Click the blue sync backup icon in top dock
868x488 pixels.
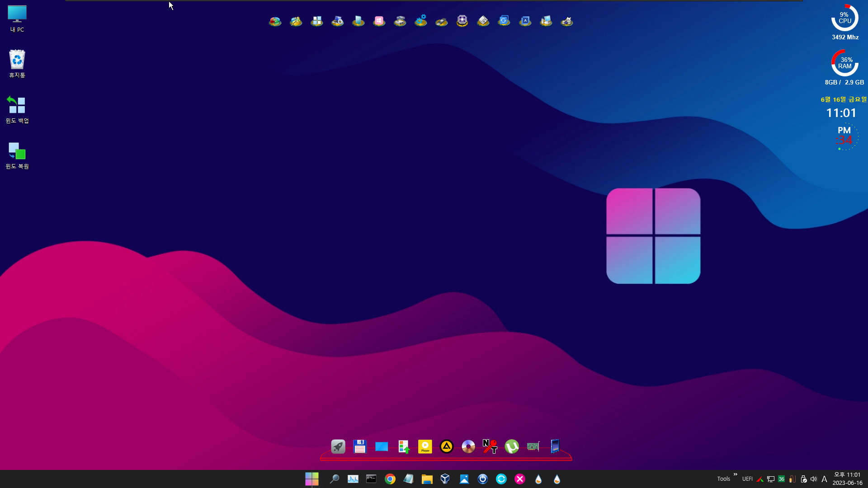click(504, 21)
